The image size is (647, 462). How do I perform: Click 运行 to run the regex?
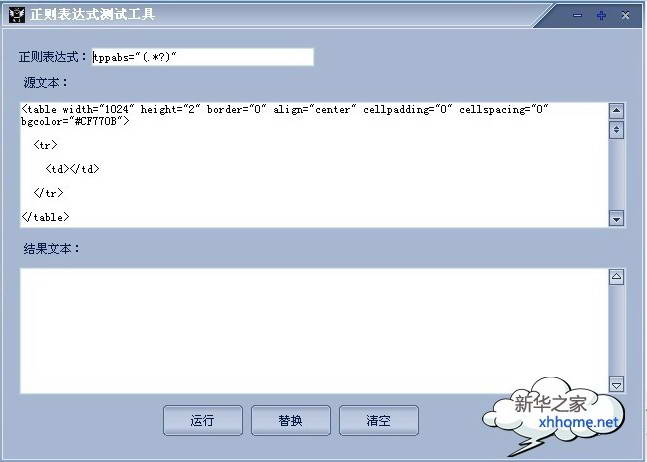(203, 420)
